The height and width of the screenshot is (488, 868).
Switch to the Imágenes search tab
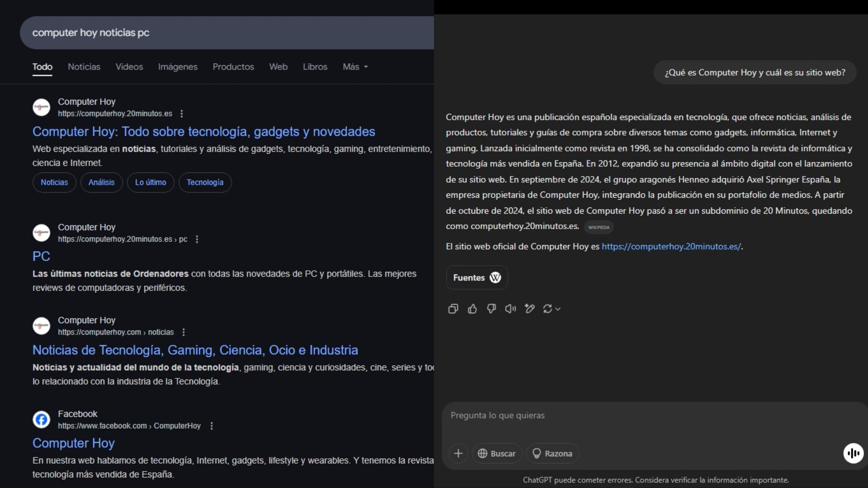point(178,67)
